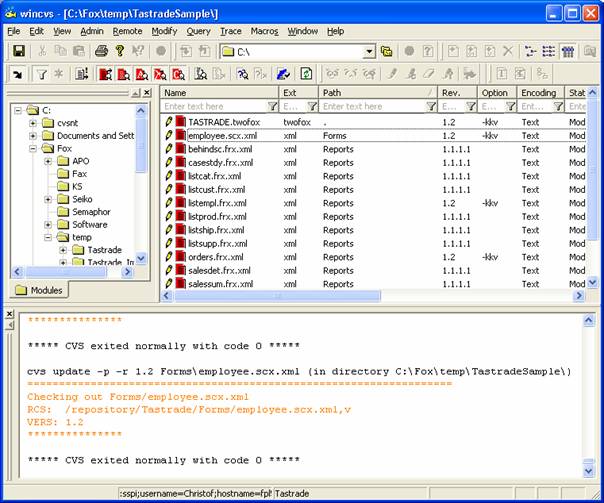The image size is (604, 503).
Task: Click the red file icon for orders.frx.xml
Action: coord(181,255)
